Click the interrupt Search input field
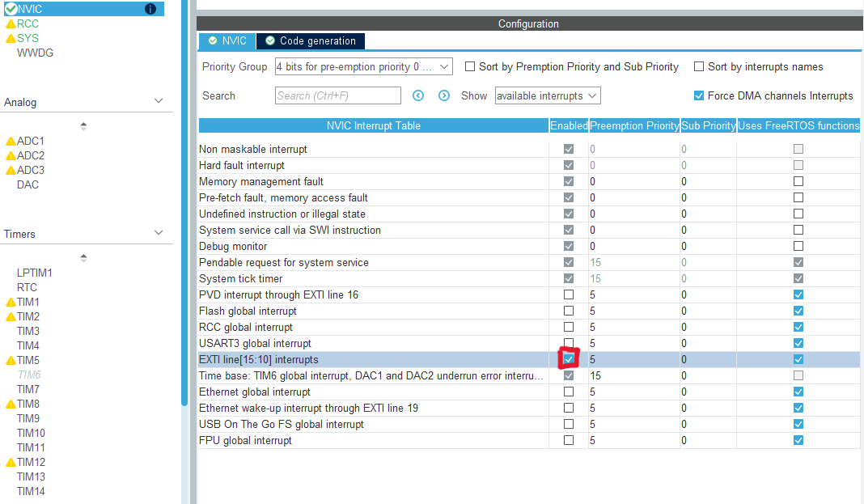 tap(338, 95)
